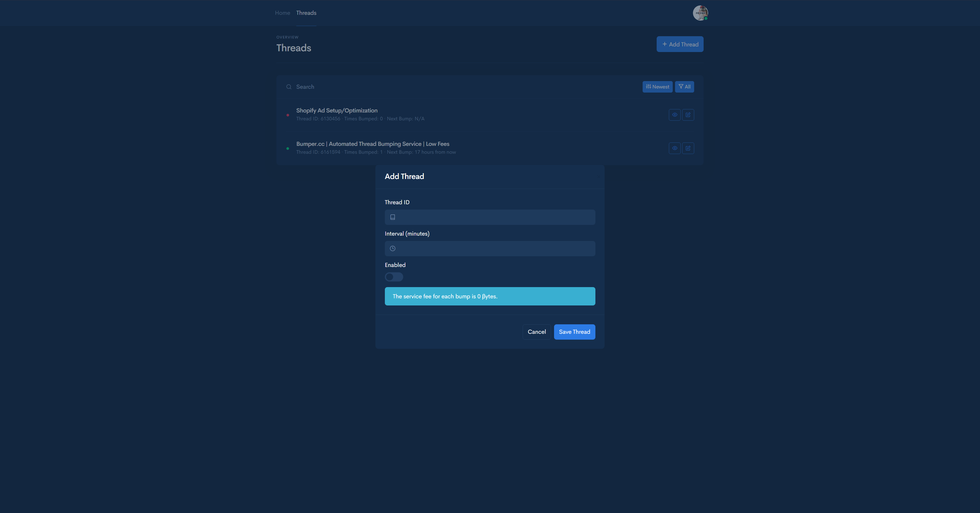This screenshot has height=513, width=980.
Task: Edit the Bumper.cc thread
Action: point(688,148)
